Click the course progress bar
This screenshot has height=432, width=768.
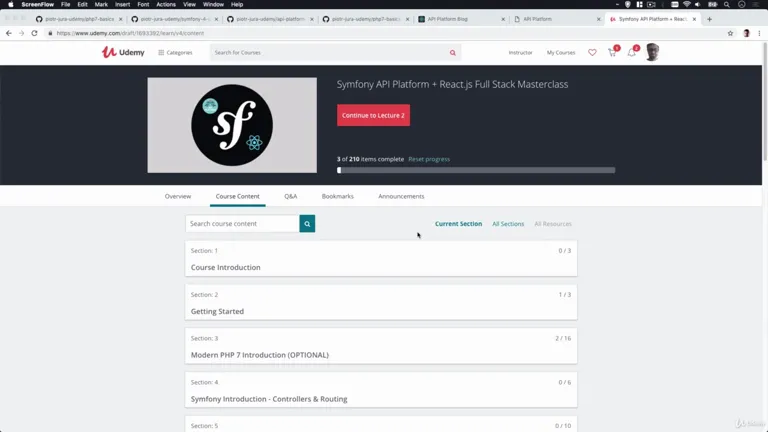476,170
